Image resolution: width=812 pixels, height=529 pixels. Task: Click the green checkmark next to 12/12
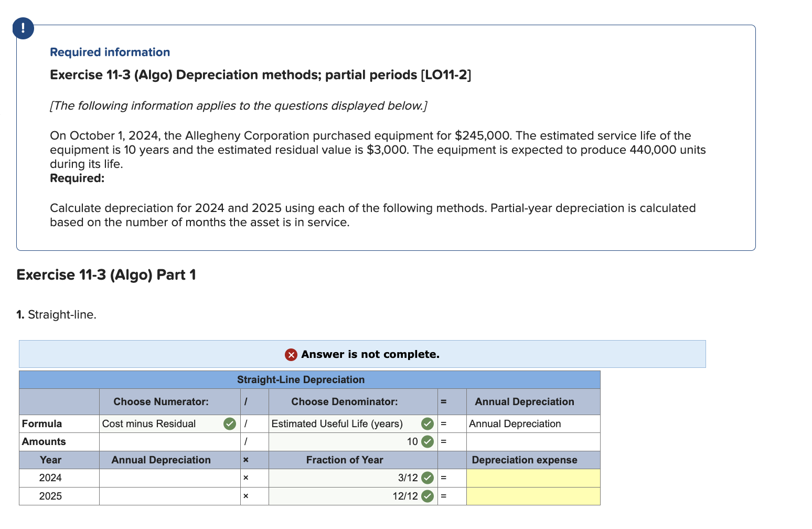point(428,496)
